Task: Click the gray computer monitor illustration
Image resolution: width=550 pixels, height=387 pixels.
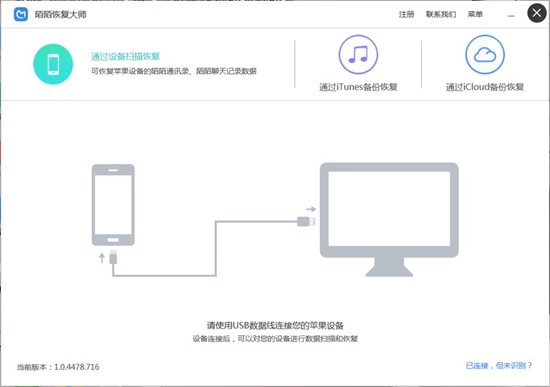Action: pos(389,220)
